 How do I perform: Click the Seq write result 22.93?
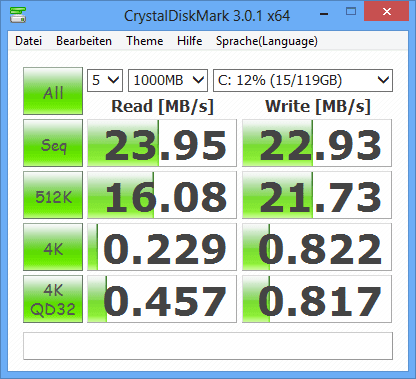click(x=317, y=143)
